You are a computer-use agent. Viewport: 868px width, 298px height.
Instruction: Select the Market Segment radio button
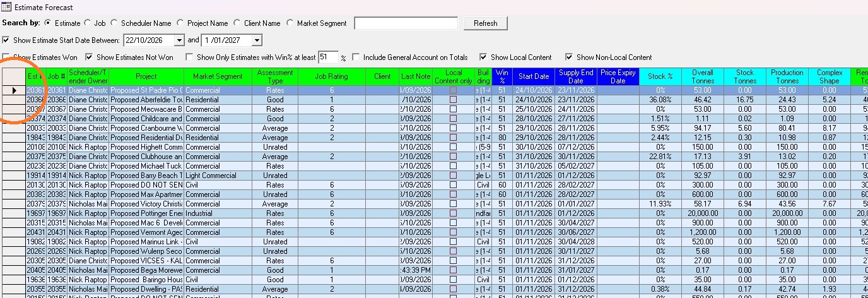(x=290, y=23)
